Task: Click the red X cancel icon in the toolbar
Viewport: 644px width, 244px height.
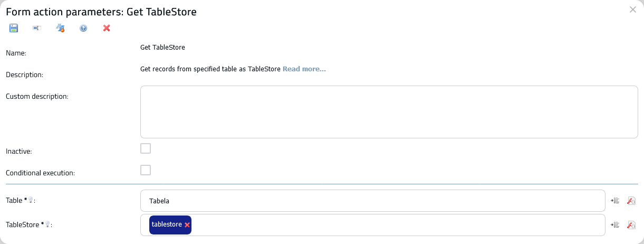Action: tap(107, 28)
